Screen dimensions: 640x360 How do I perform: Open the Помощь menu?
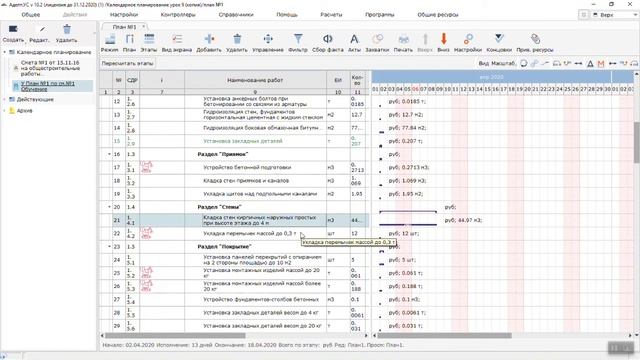point(287,15)
